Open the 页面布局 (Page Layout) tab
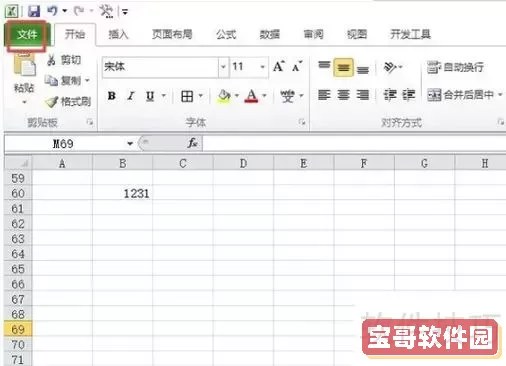The width and height of the screenshot is (506, 366). (172, 34)
